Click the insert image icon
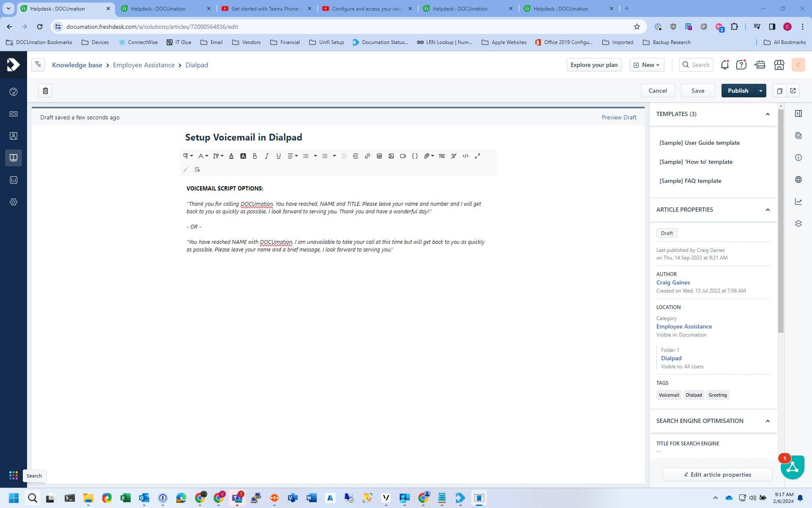Viewport: 812px width, 508px height. 391,156
